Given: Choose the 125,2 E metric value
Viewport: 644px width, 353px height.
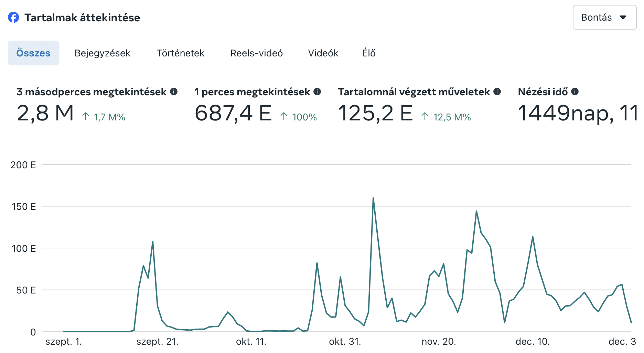Looking at the screenshot, I should click(x=375, y=113).
